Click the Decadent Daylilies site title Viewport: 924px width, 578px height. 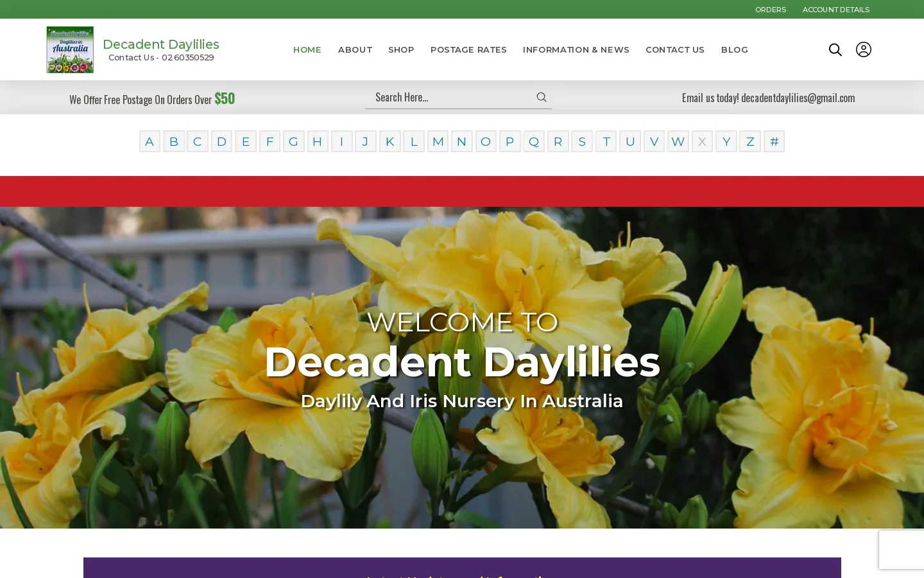click(x=161, y=44)
